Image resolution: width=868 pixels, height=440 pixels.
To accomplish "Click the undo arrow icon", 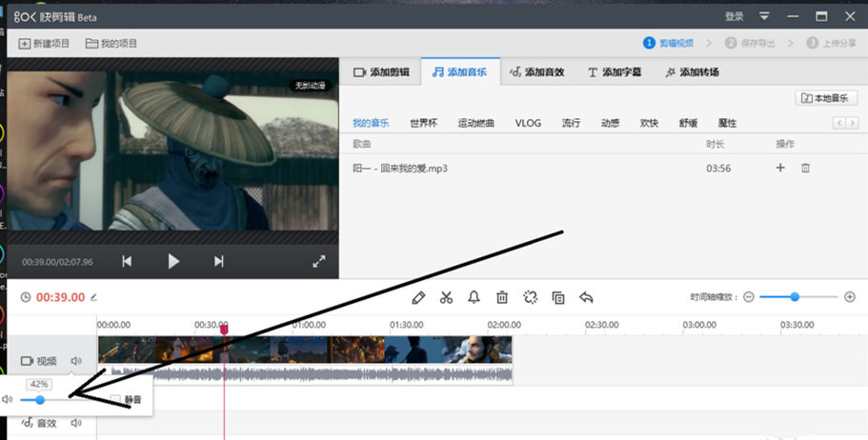I will pyautogui.click(x=586, y=298).
